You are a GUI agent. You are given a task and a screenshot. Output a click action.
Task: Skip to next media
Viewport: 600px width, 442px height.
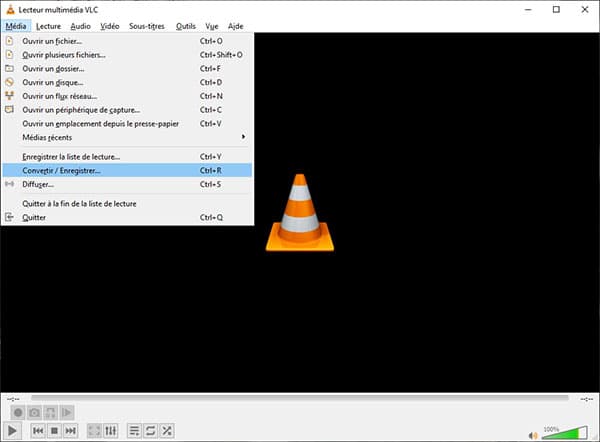click(70, 431)
